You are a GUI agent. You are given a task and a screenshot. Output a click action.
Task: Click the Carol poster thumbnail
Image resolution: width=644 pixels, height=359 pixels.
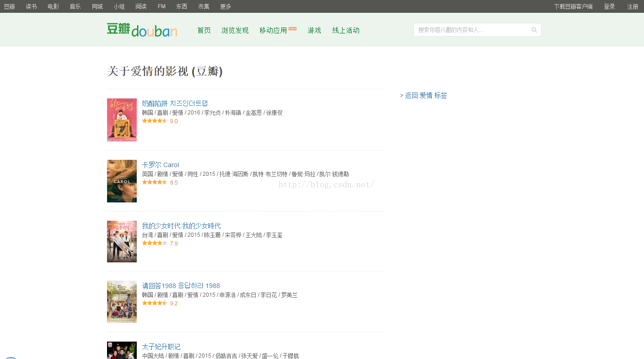(122, 181)
